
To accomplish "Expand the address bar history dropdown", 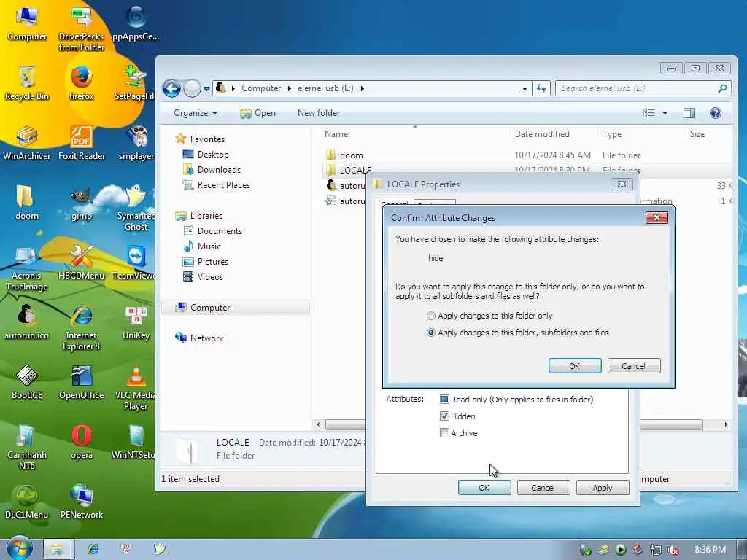I will (x=525, y=88).
